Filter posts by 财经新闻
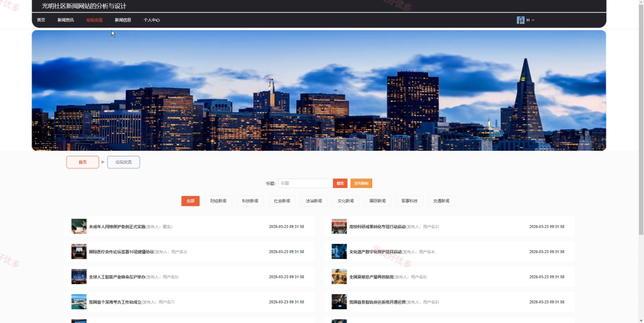Viewport: 644px width, 323px height. (218, 201)
